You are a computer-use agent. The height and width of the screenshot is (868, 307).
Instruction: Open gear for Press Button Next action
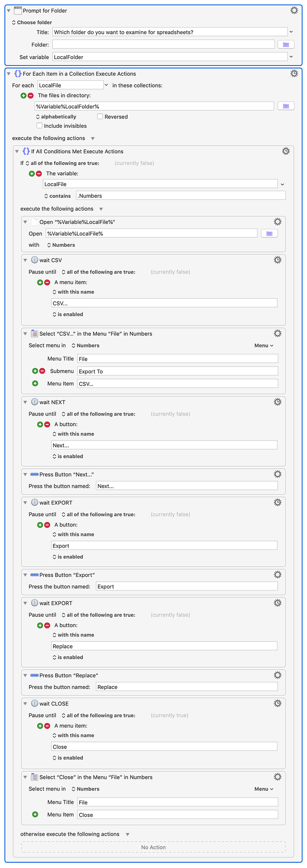(x=278, y=474)
